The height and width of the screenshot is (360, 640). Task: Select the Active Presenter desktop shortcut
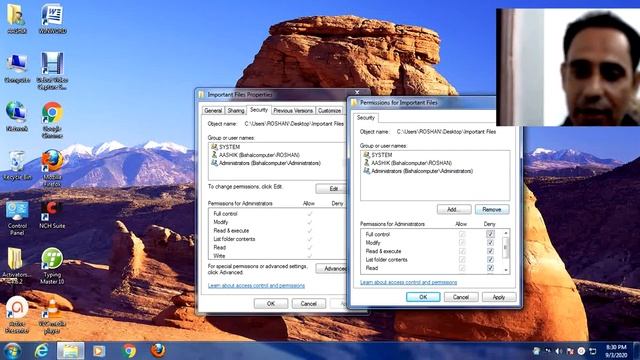(17, 315)
